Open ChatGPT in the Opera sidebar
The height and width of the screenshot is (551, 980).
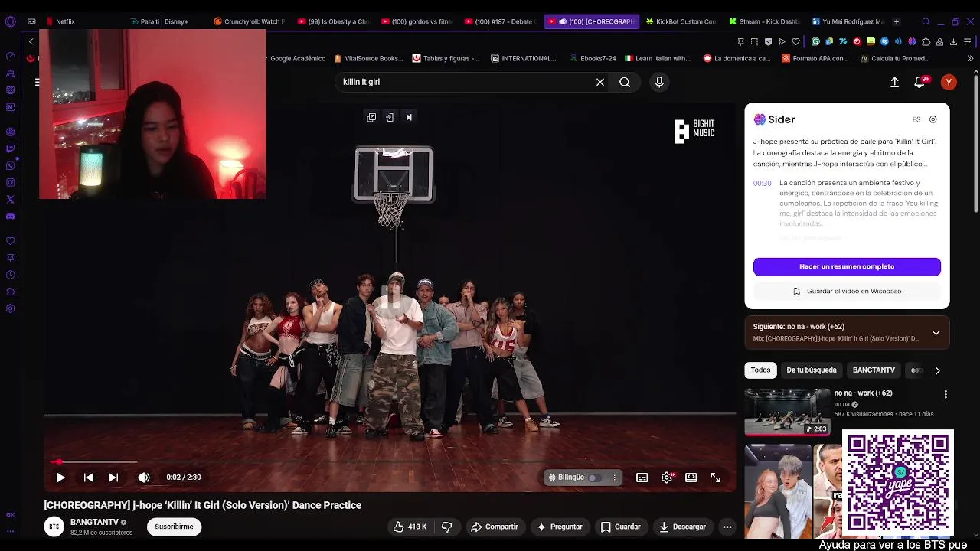click(x=11, y=132)
